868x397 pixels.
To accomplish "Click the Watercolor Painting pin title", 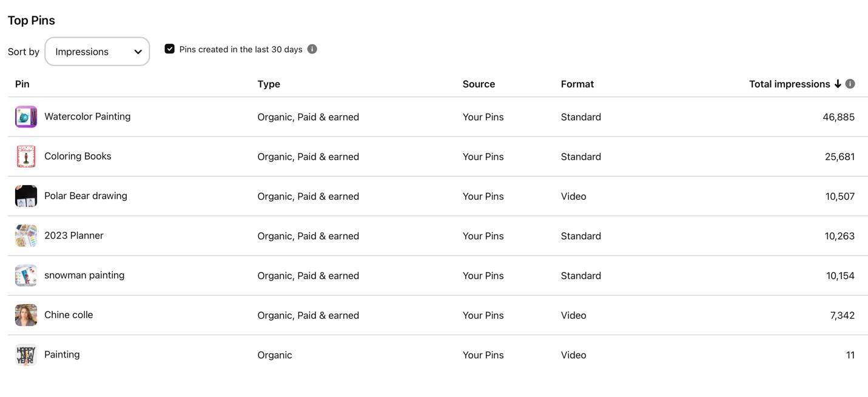I will (x=87, y=117).
